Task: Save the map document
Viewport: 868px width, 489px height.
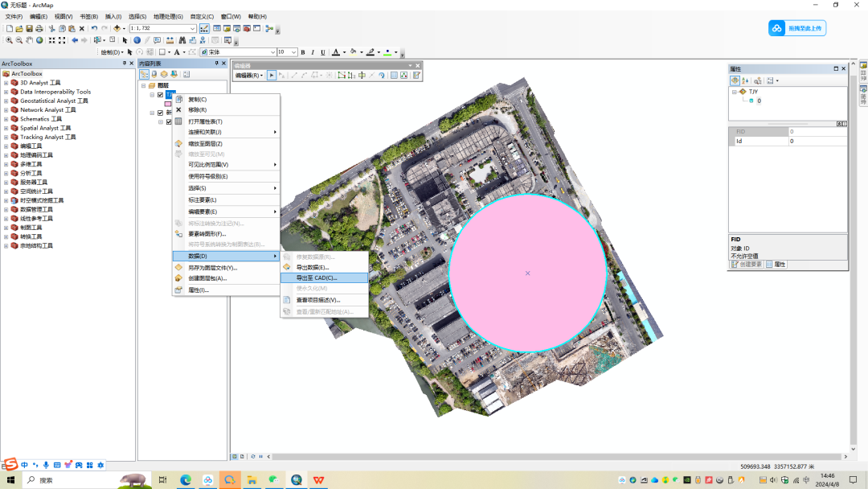Action: 30,28
